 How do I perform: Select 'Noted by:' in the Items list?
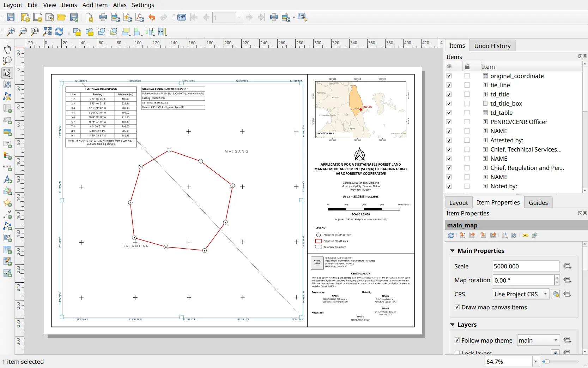pyautogui.click(x=504, y=186)
